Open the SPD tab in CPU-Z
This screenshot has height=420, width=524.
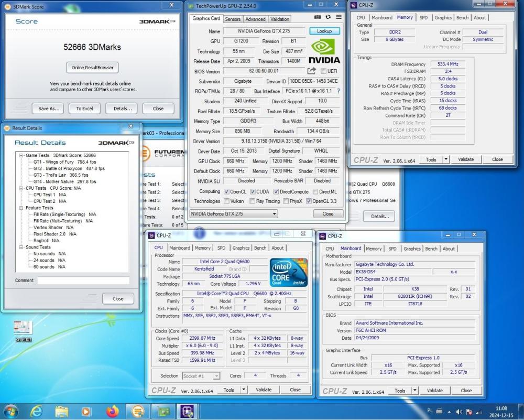tap(221, 248)
